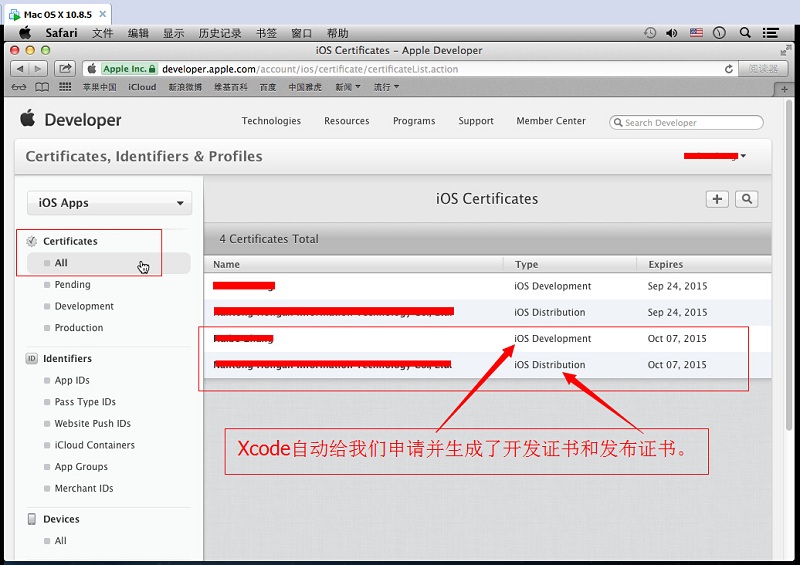Open App Groups

click(x=81, y=466)
